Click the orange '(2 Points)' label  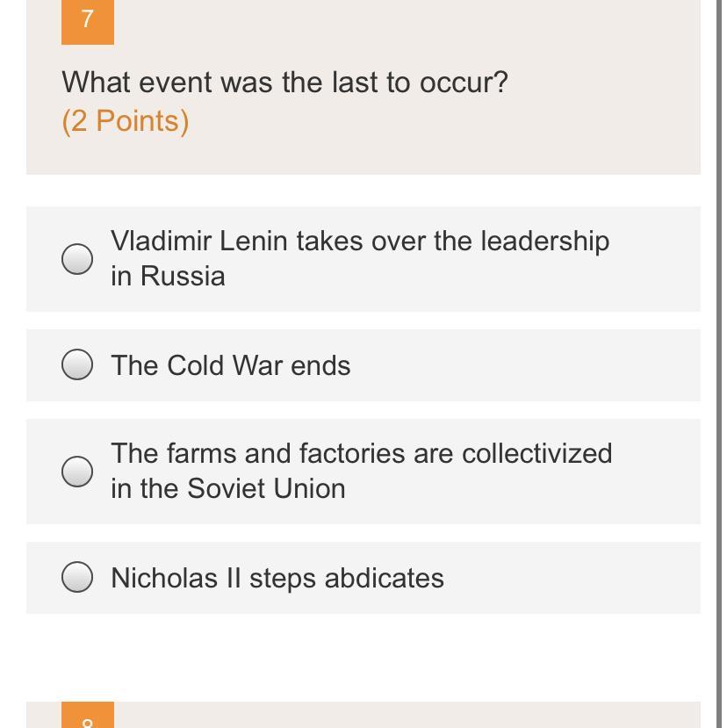pos(126,120)
